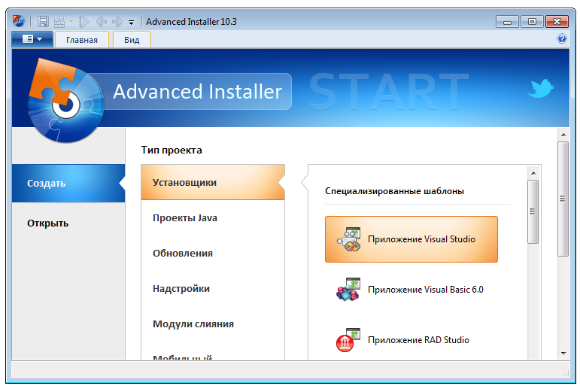Choose the Надстройки project type

point(213,288)
